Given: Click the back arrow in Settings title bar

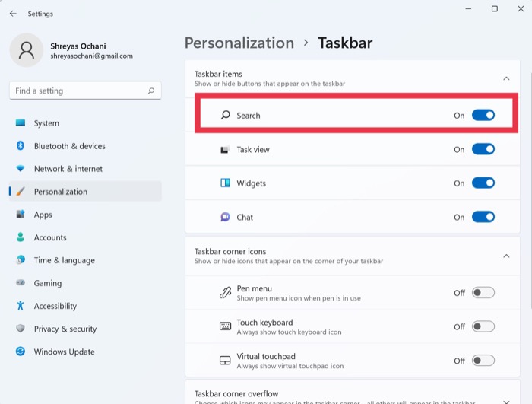Looking at the screenshot, I should 13,14.
